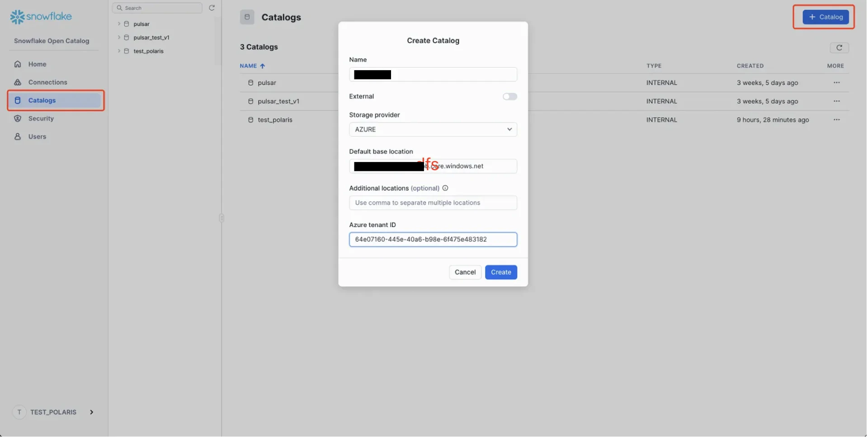This screenshot has width=868, height=437.
Task: Cancel the Create Catalog dialog
Action: (x=465, y=272)
